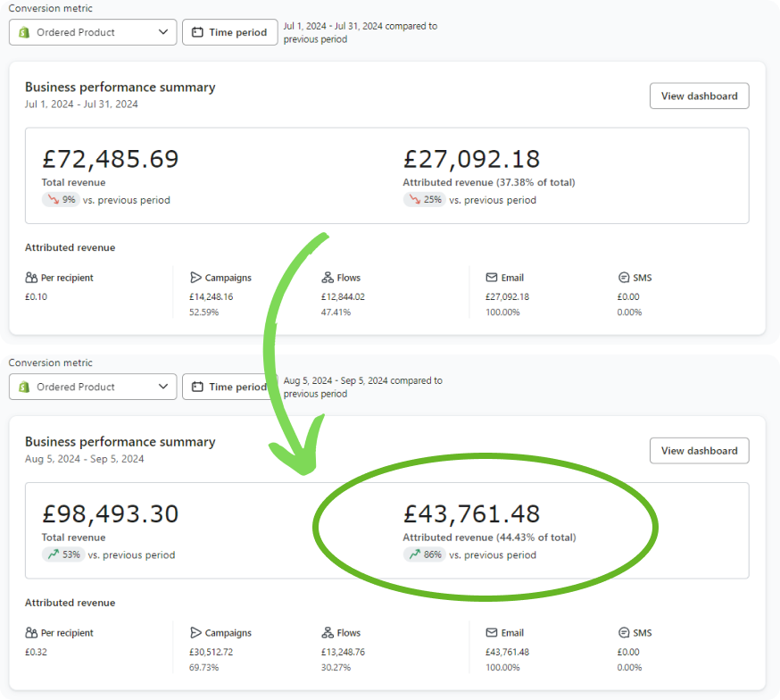The width and height of the screenshot is (780, 700).
Task: Click the Per recipient people icon above £0.10
Action: pyautogui.click(x=31, y=278)
